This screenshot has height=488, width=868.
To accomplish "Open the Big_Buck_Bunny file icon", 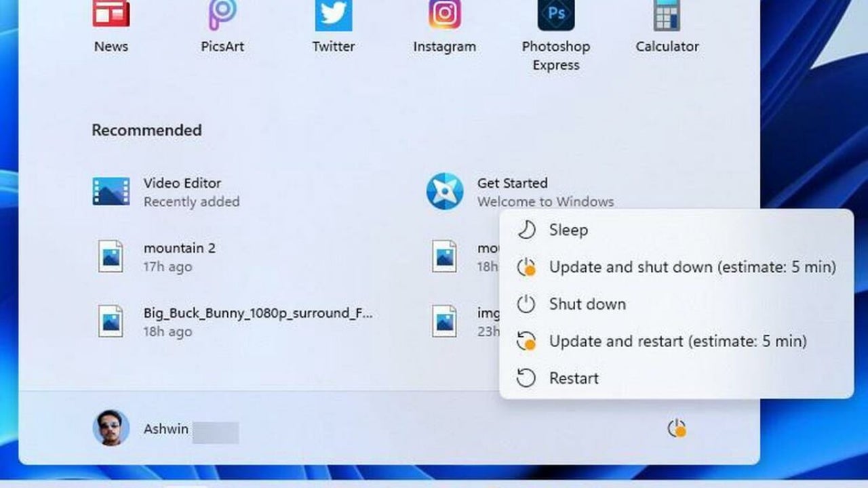I will click(x=111, y=321).
